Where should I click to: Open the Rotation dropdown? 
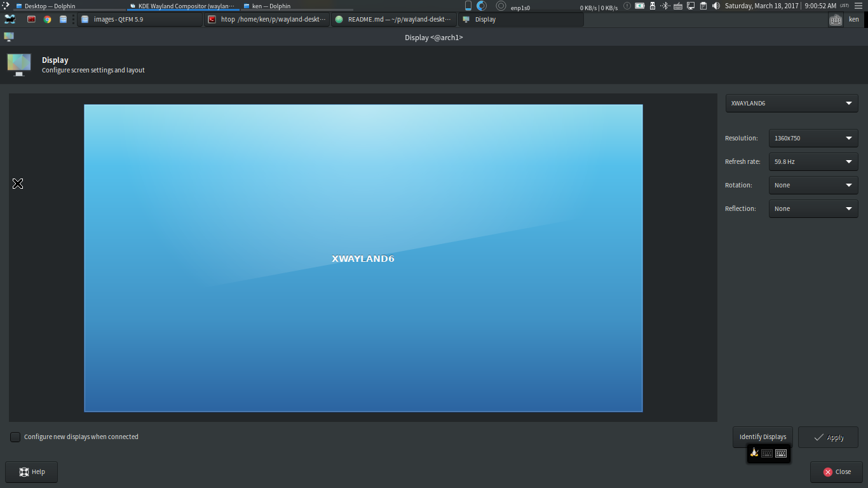pos(813,185)
